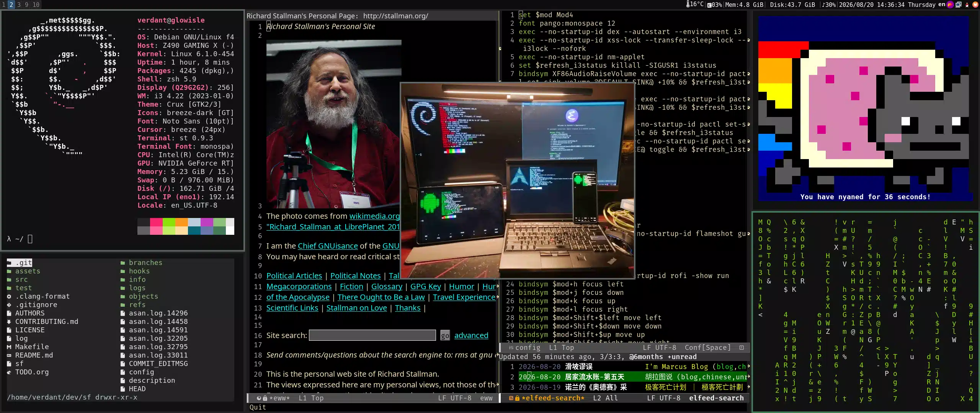
Task: Click the download arrow icon beside CONTRIBUTING.md
Action: click(9, 322)
